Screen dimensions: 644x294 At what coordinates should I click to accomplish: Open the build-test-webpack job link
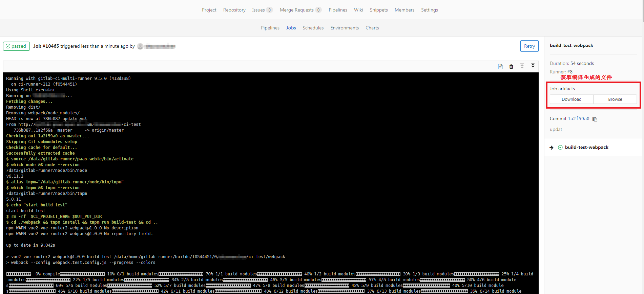pyautogui.click(x=587, y=148)
